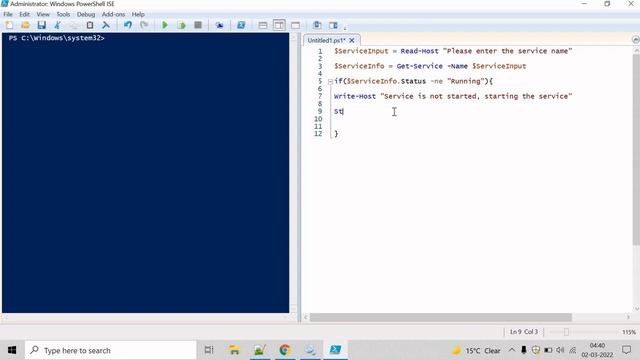Adjust the zoom slider in status bar
The image size is (640, 360).
tap(566, 332)
